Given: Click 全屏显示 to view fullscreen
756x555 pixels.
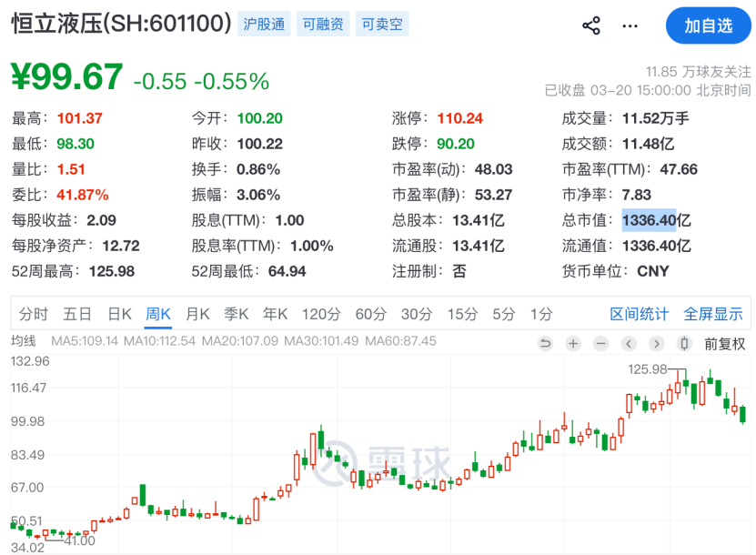Looking at the screenshot, I should pyautogui.click(x=713, y=315).
